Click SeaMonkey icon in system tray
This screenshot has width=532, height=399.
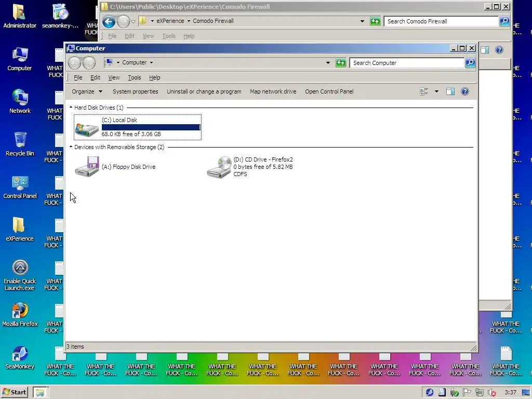[429, 393]
